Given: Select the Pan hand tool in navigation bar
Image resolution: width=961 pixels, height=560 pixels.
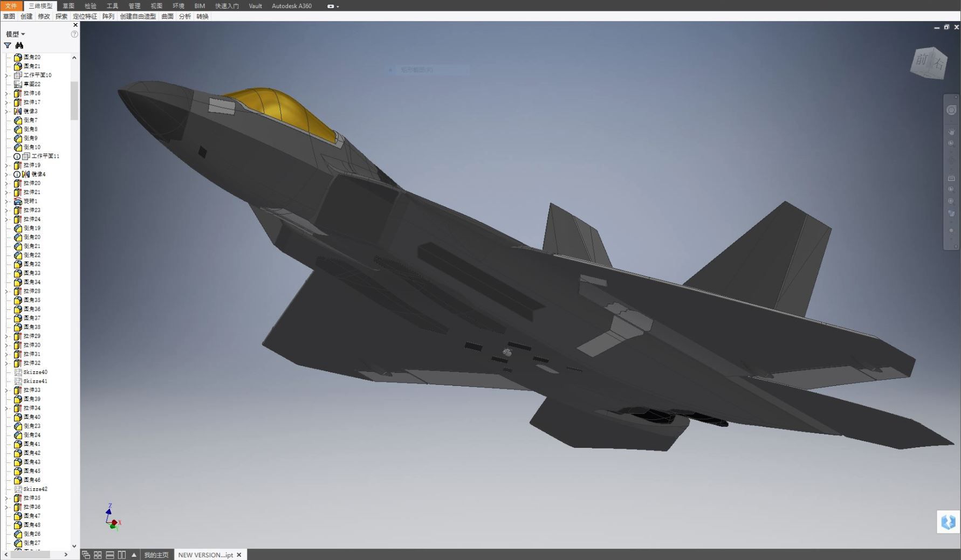Looking at the screenshot, I should 951,132.
